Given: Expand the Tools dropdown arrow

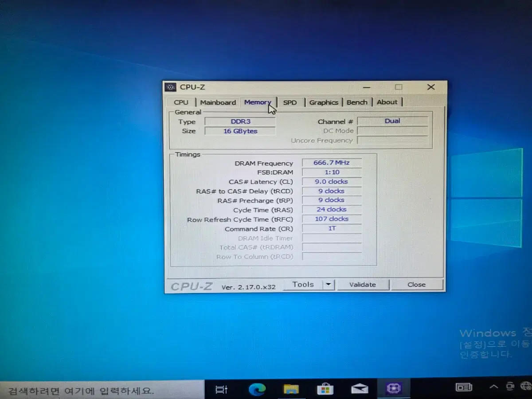Looking at the screenshot, I should click(329, 285).
